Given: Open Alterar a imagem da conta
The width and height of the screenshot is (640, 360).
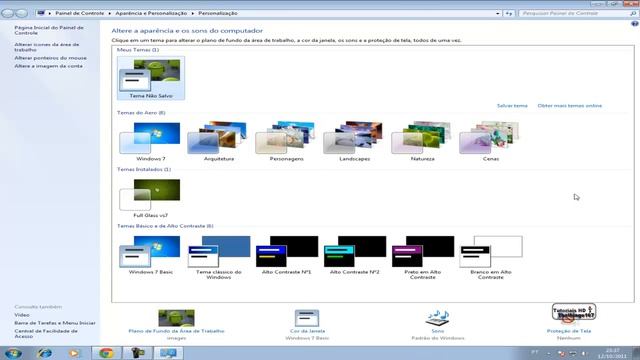Looking at the screenshot, I should point(48,66).
